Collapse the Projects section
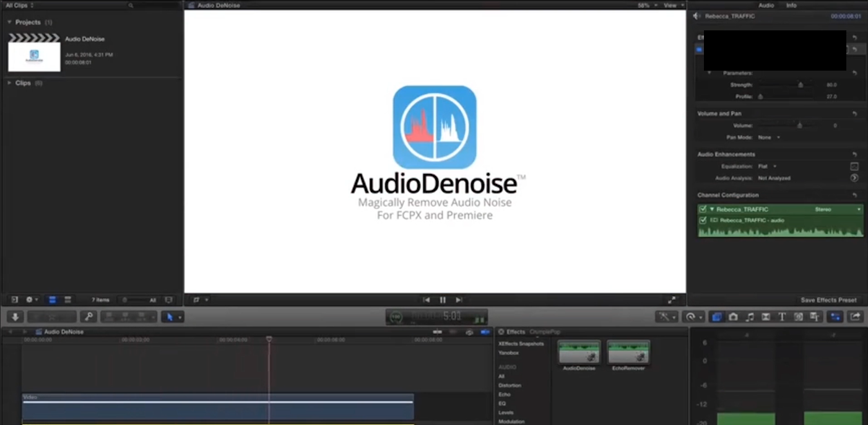868x425 pixels. [x=9, y=22]
